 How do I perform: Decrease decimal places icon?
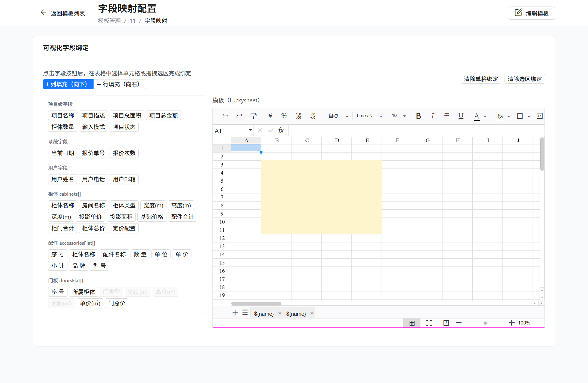(x=299, y=116)
